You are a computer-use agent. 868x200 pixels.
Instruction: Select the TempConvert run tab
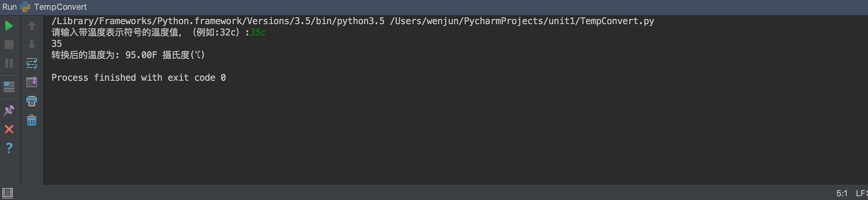(x=60, y=7)
